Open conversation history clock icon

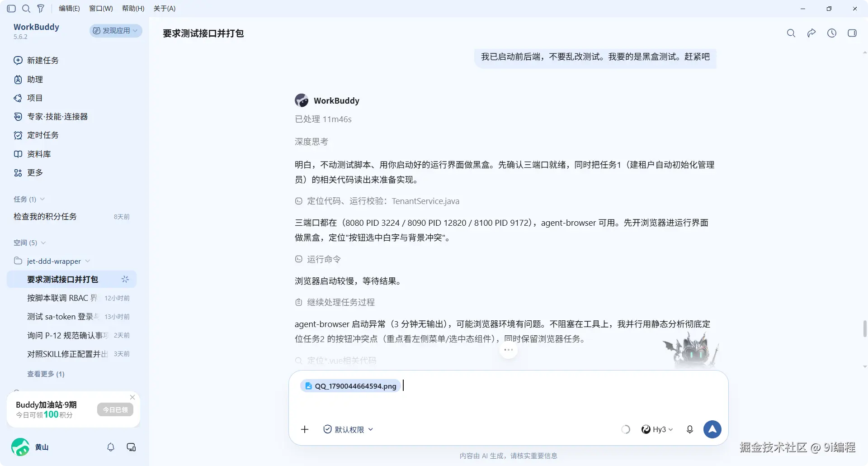tap(832, 33)
